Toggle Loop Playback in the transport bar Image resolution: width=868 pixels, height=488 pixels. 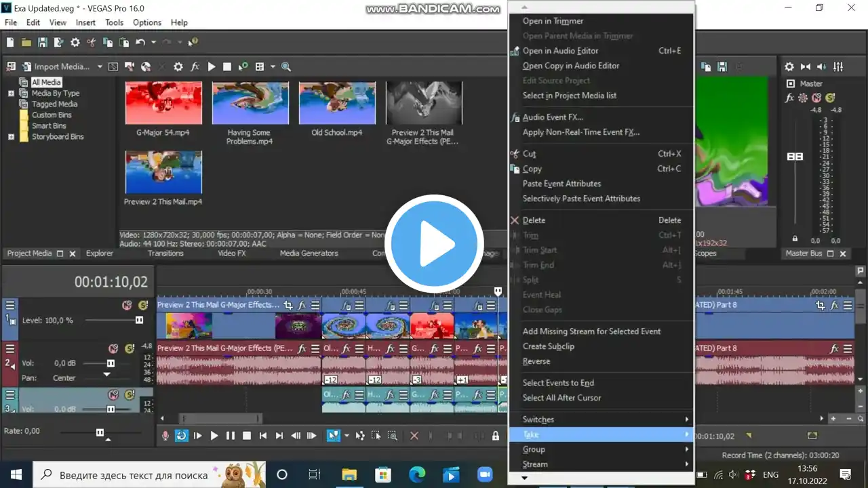181,436
